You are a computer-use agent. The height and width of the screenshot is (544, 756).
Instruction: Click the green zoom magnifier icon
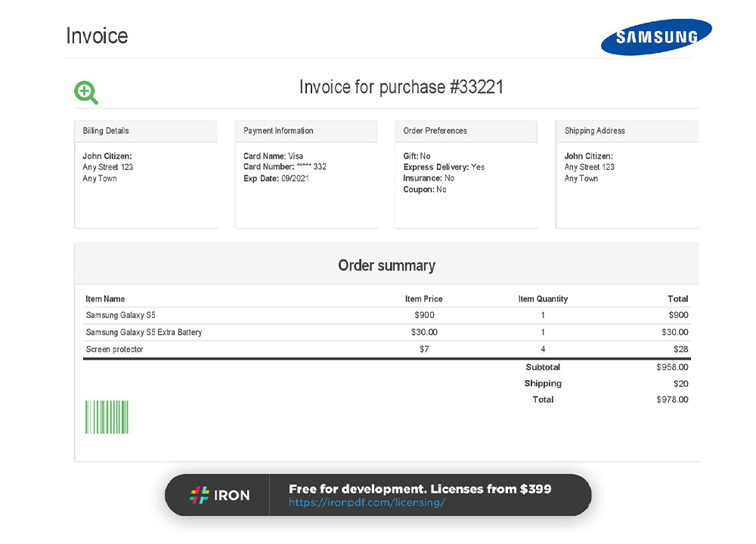pos(85,92)
